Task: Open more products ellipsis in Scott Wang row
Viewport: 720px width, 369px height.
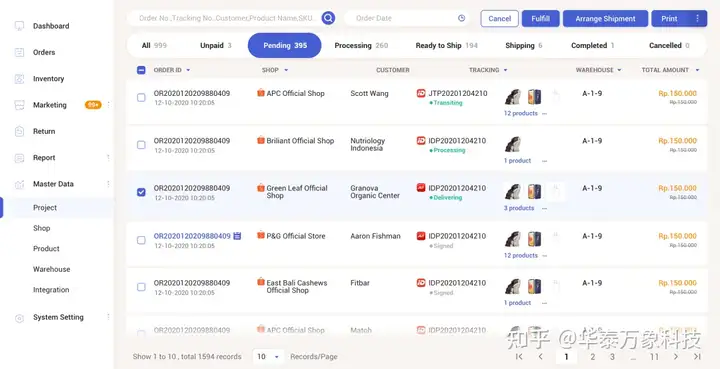Action: point(544,114)
